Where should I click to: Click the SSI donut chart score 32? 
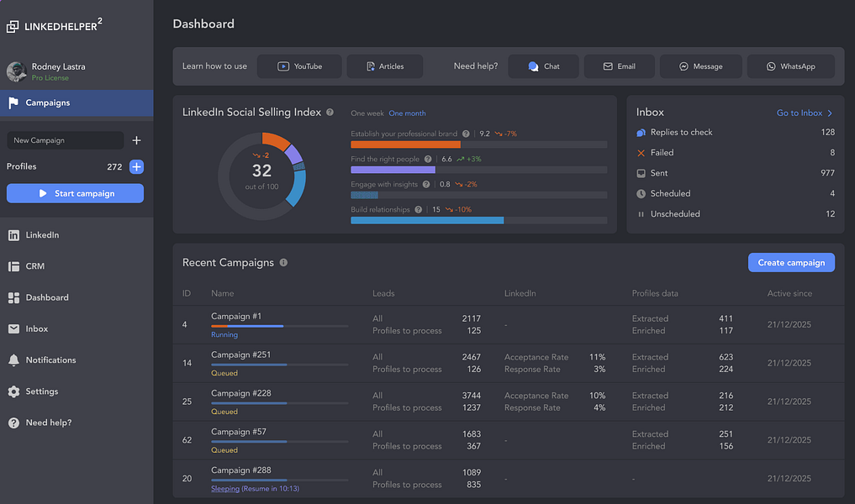(x=261, y=171)
